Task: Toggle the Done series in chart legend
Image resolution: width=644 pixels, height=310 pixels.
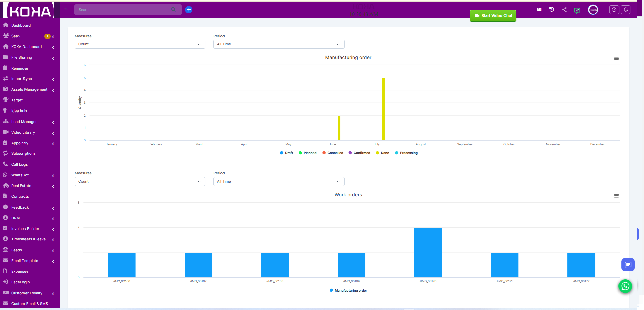Action: pos(382,153)
